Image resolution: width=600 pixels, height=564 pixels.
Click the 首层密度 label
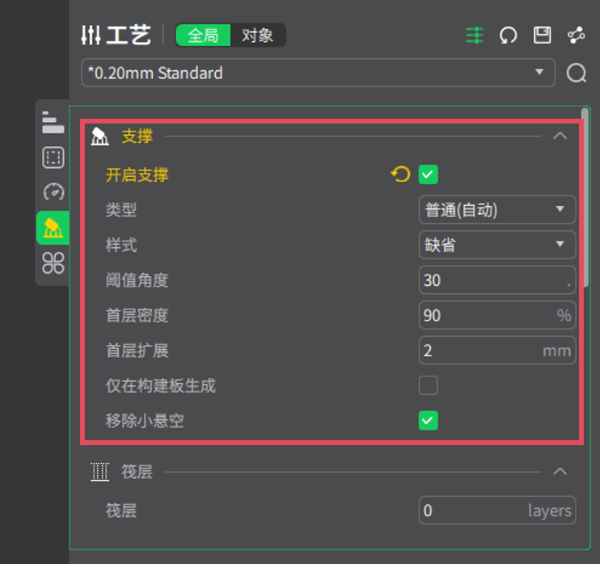(137, 316)
